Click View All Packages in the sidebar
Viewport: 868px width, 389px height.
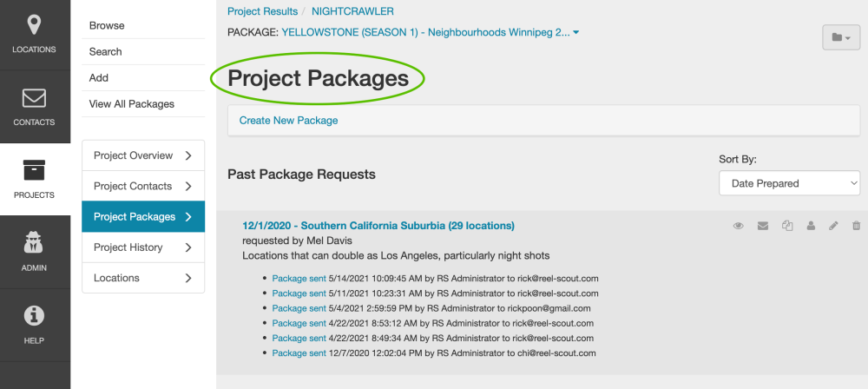tap(132, 104)
